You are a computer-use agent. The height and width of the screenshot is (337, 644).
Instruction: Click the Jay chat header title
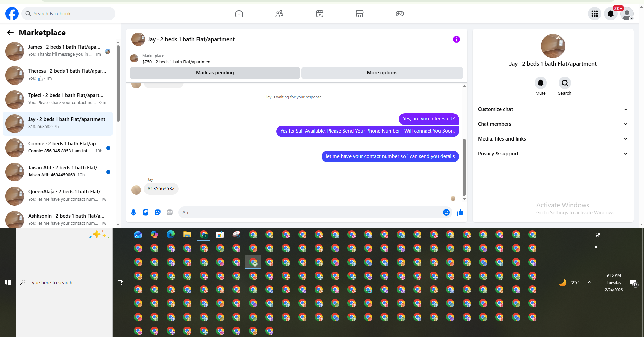(x=191, y=39)
